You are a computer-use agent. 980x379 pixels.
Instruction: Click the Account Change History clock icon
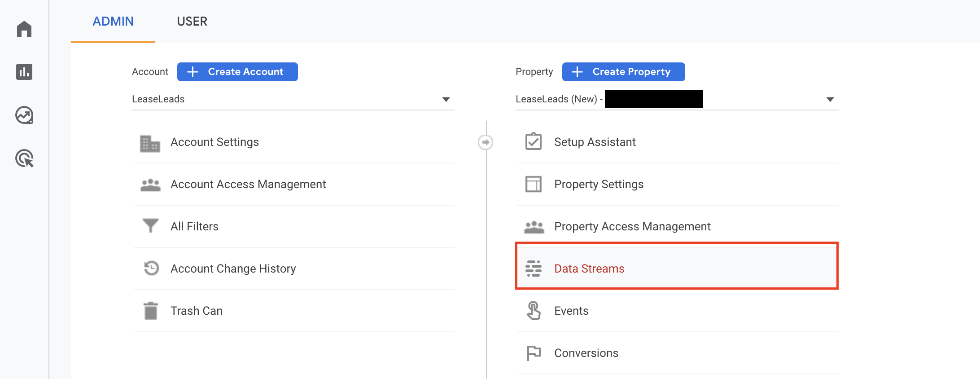(x=151, y=268)
